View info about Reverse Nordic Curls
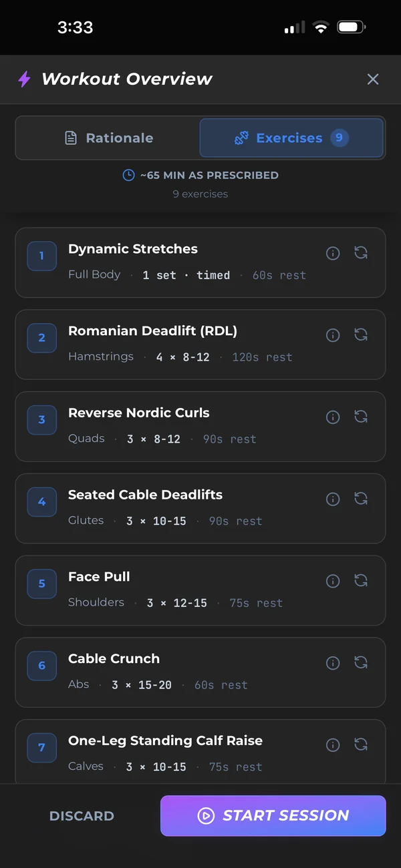This screenshot has width=401, height=868. point(333,417)
